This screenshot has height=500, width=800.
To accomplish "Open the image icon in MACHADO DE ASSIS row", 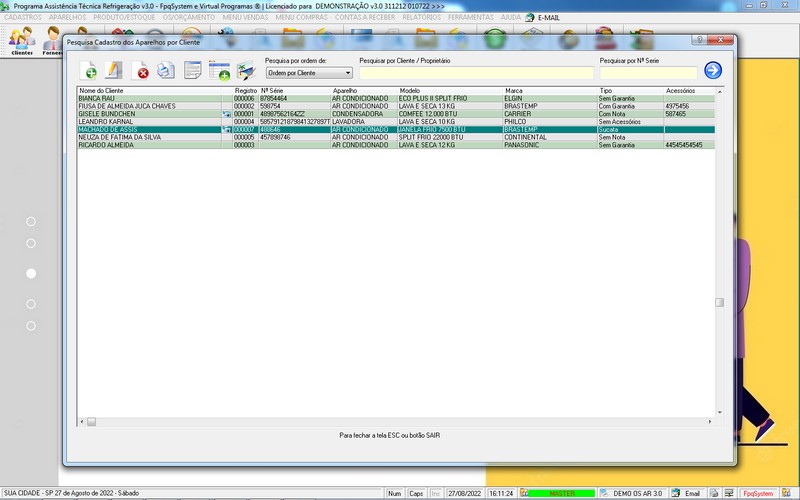I will click(x=227, y=130).
